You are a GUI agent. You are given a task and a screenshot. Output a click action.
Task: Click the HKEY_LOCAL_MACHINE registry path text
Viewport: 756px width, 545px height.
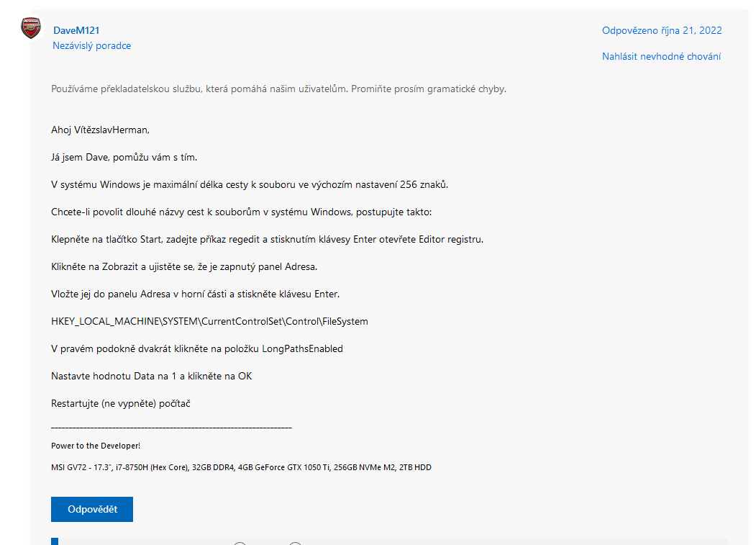click(x=209, y=321)
